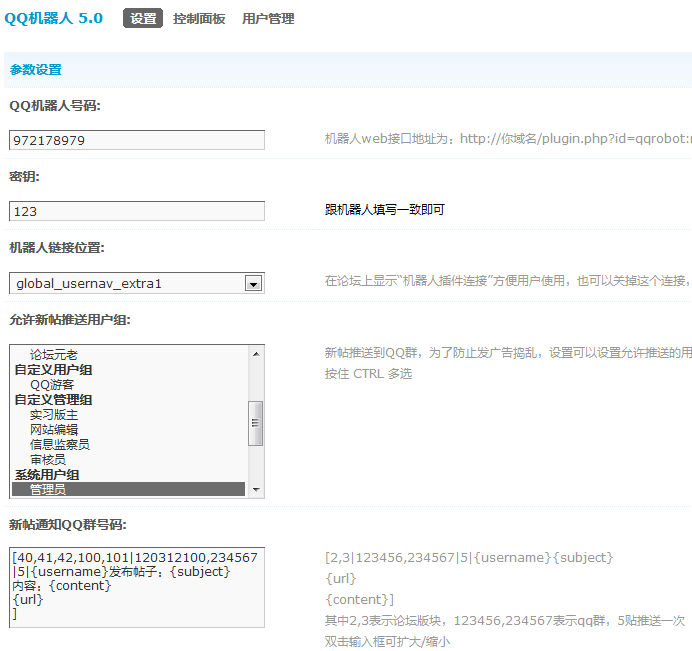Image resolution: width=692 pixels, height=651 pixels.
Task: Click the 机器人链接位置 label
Action: click(x=57, y=248)
